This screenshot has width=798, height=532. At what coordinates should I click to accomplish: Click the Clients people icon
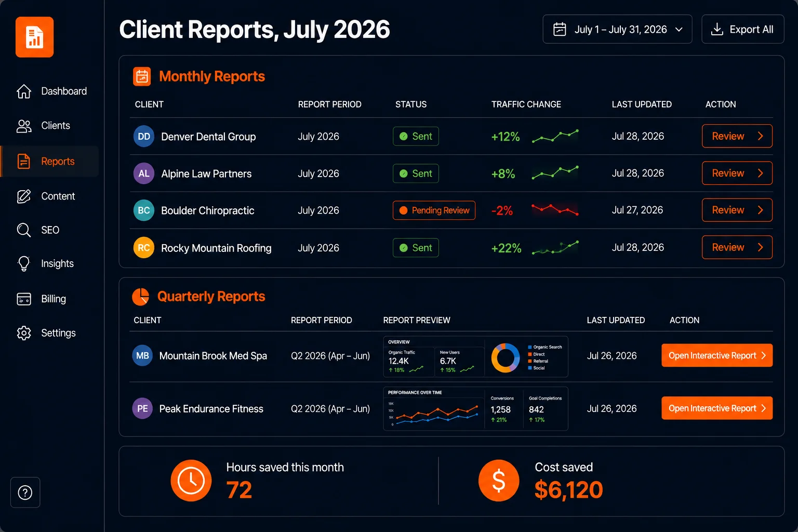[24, 126]
